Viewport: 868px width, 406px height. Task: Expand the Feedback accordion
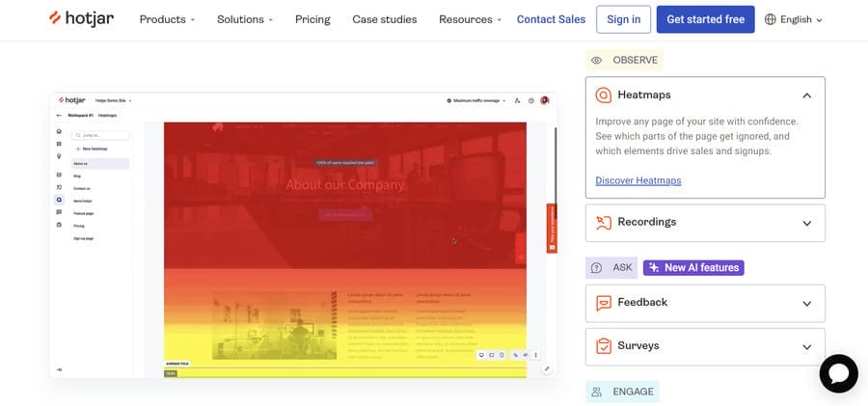[x=705, y=303]
